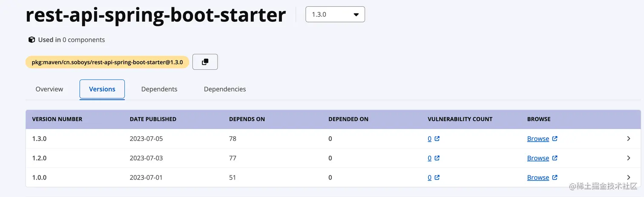Open the Dependencies tab
The image size is (644, 197).
(x=225, y=89)
